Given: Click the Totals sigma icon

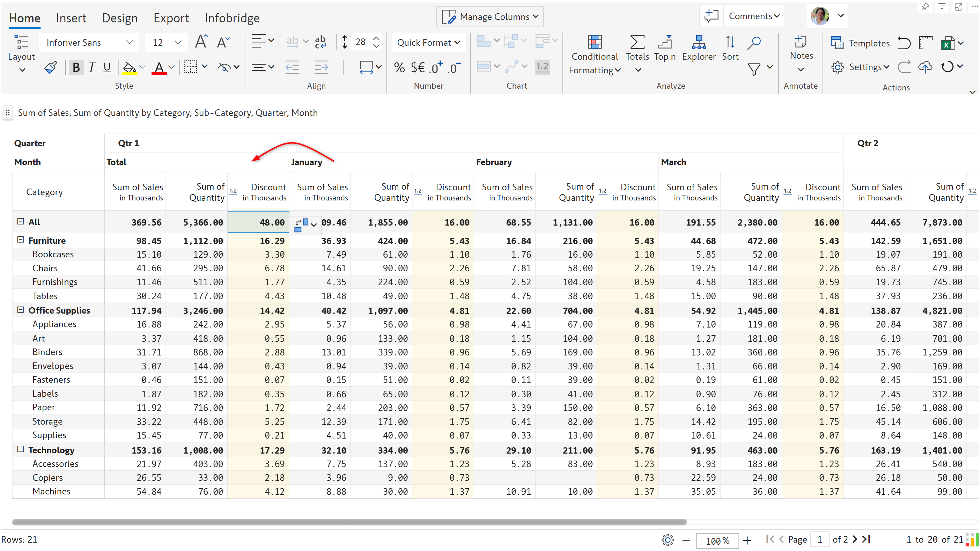Looking at the screenshot, I should (x=637, y=43).
